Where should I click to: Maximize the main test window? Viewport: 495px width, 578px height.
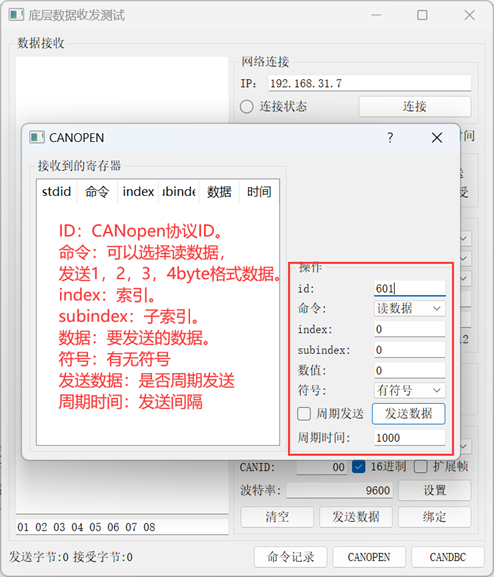click(x=422, y=15)
